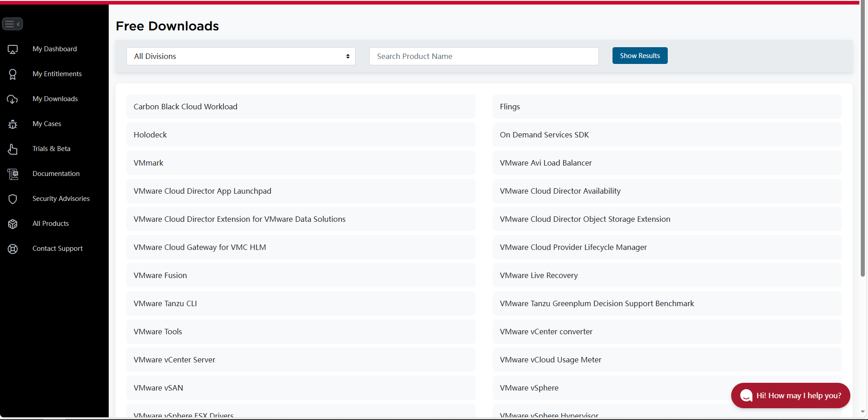The image size is (868, 420).
Task: Click the chat bubble icon in help widget
Action: (x=746, y=396)
